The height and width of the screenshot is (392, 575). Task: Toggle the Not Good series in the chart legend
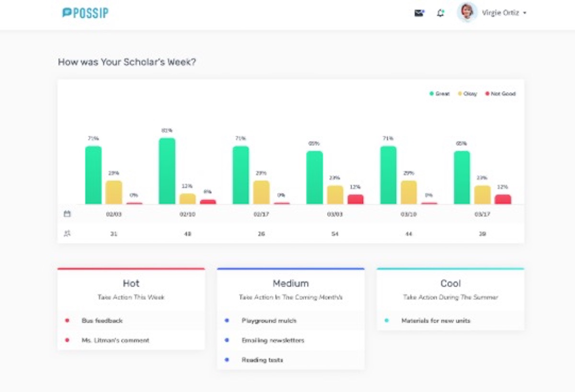pos(500,94)
